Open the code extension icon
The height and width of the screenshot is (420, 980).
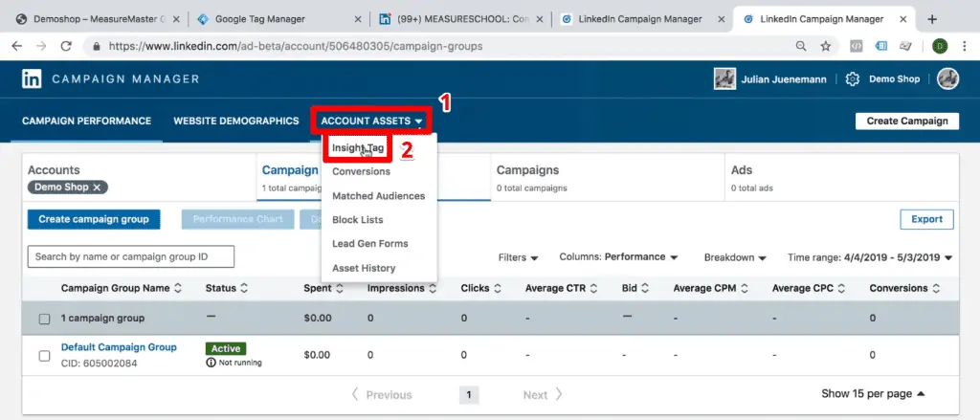pyautogui.click(x=857, y=46)
